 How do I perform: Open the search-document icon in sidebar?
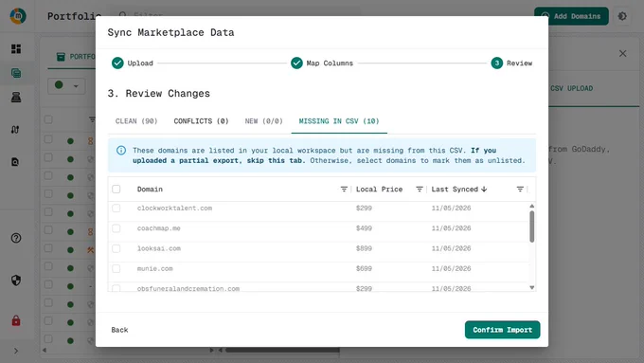[x=15, y=161]
